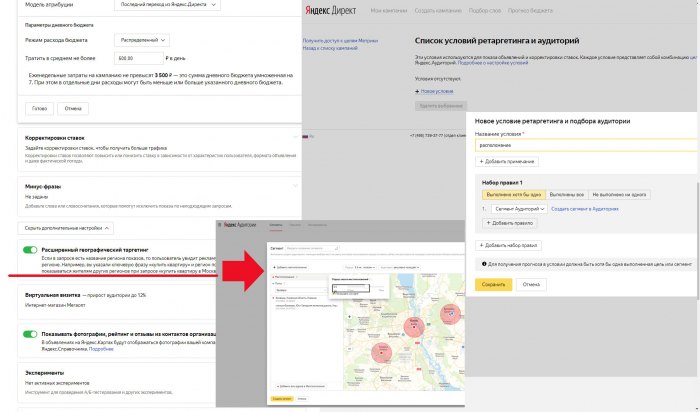The height and width of the screenshot is (412, 700).
Task: Cancel the new retargeting condition dialog
Action: [531, 284]
